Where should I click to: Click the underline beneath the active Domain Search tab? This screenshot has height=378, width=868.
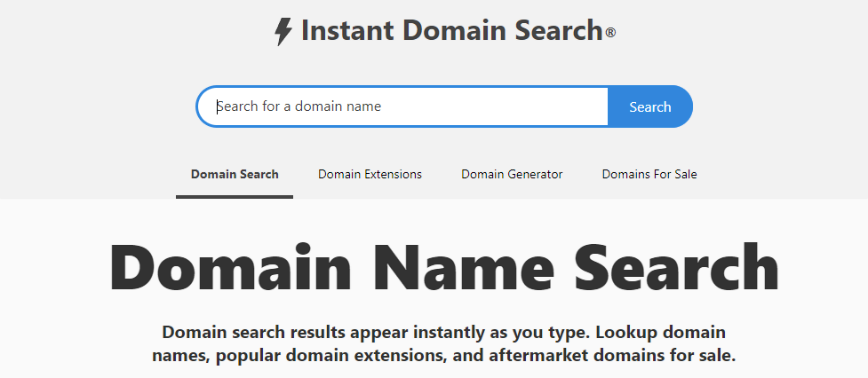click(x=235, y=196)
